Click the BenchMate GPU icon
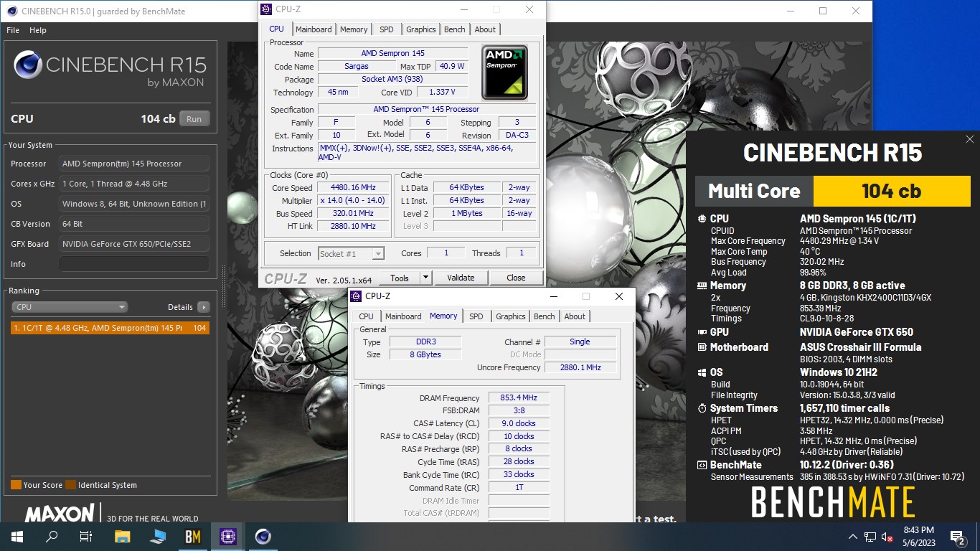This screenshot has height=551, width=980. pos(702,332)
